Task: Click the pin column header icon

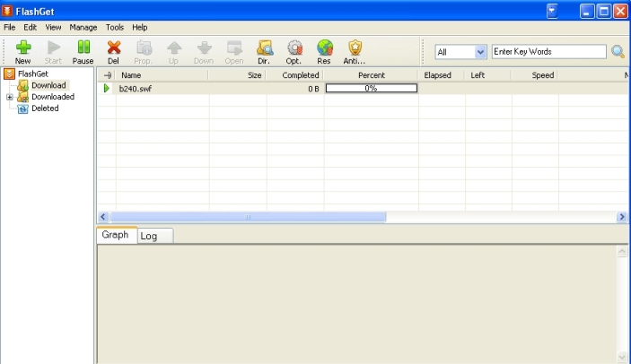Action: tap(107, 75)
